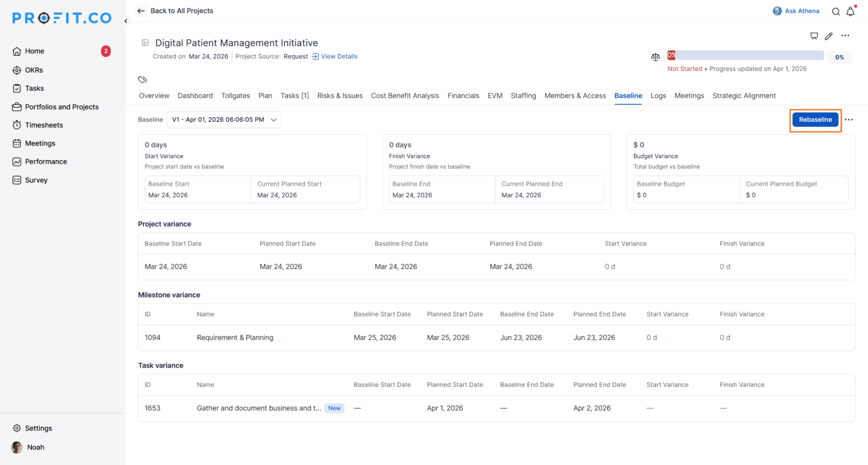Viewport: 868px width, 465px height.
Task: Open more options next to Rebaseline
Action: (x=849, y=120)
